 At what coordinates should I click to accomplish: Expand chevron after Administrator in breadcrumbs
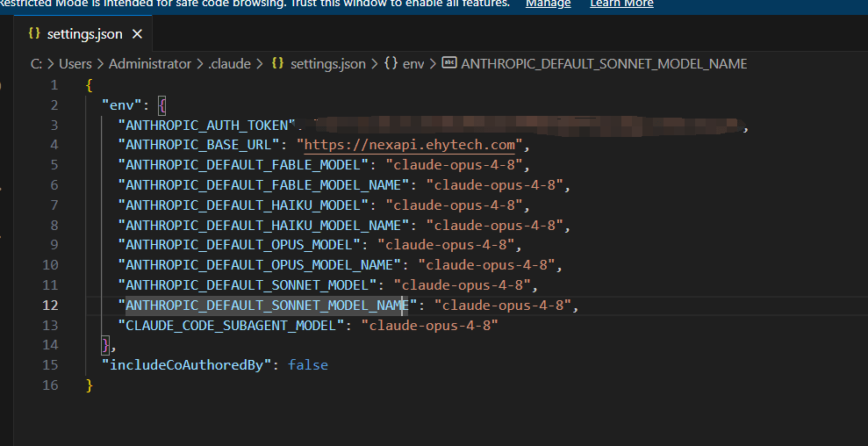(200, 64)
